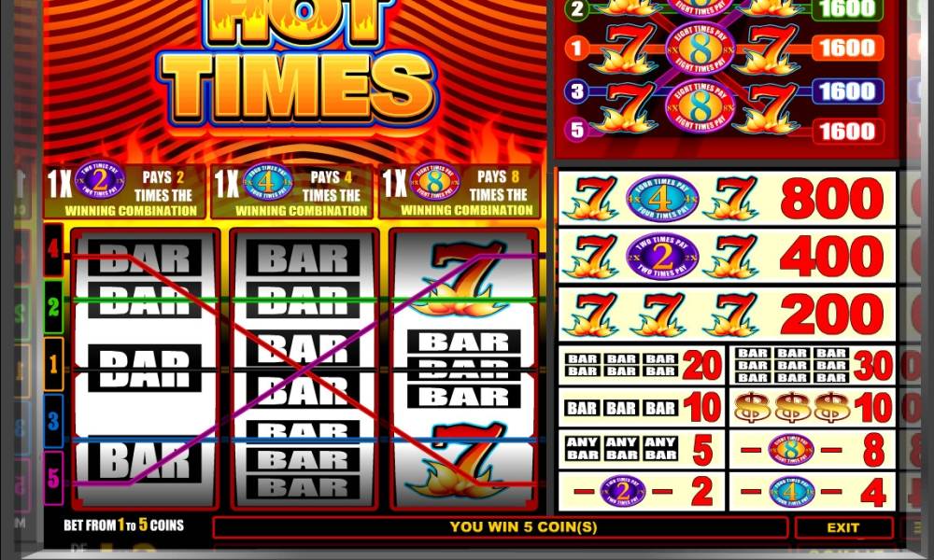The height and width of the screenshot is (560, 934).
Task: Click payline 5 purple indicator
Action: (x=53, y=478)
